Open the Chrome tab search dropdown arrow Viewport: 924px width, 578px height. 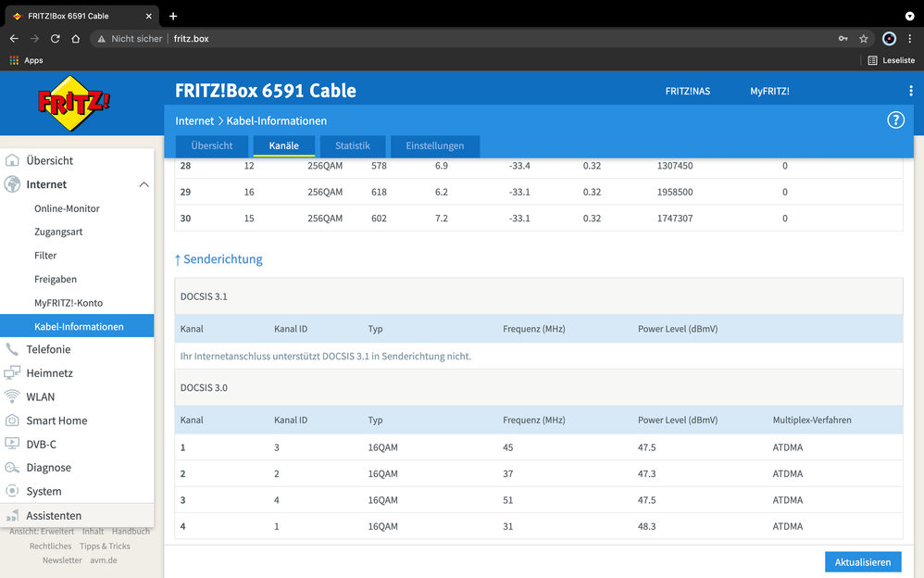click(x=909, y=16)
